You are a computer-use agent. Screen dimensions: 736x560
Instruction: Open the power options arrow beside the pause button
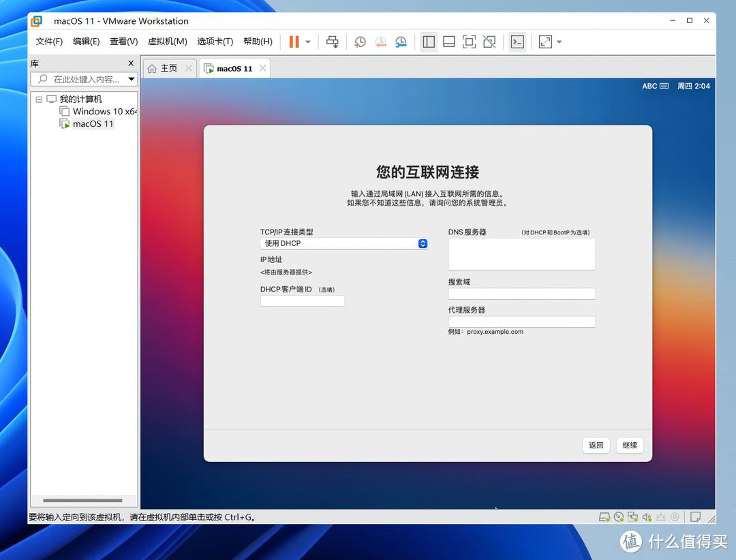point(308,42)
